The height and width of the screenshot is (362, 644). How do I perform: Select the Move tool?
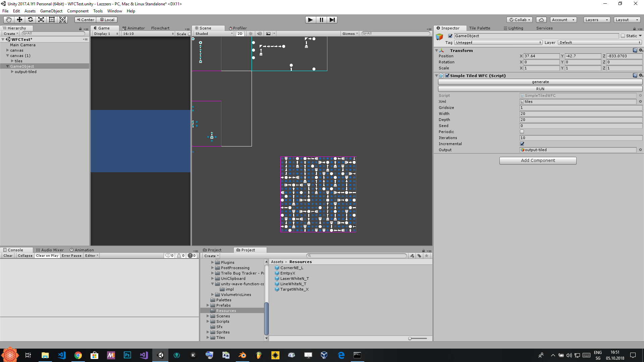click(19, 20)
